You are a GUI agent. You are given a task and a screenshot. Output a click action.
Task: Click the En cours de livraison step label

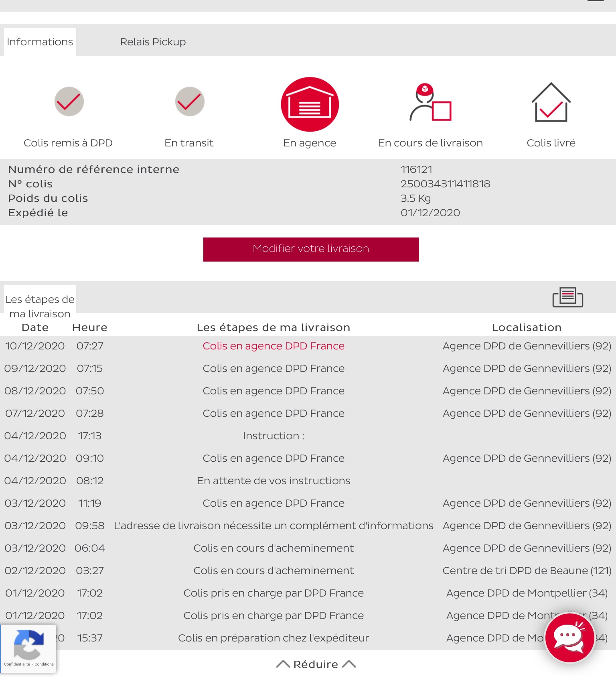pos(430,143)
